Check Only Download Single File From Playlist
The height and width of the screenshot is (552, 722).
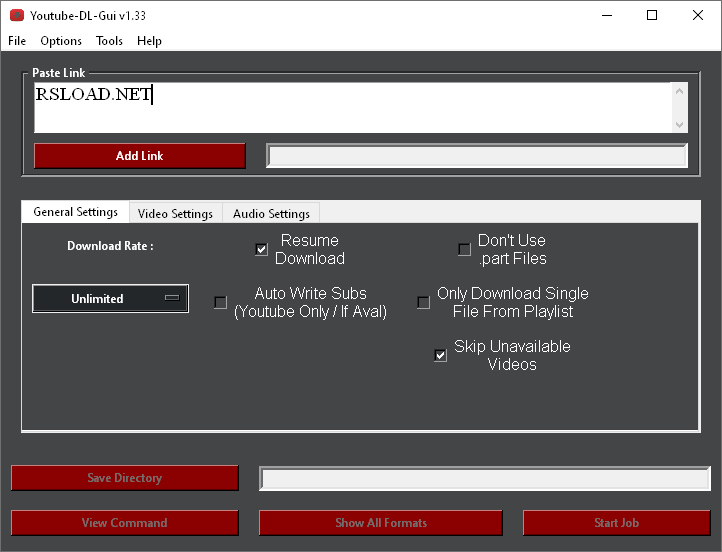(x=424, y=302)
